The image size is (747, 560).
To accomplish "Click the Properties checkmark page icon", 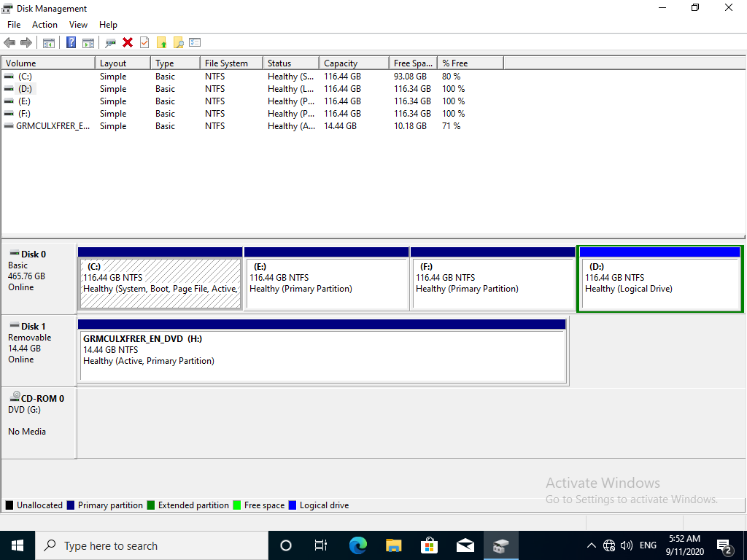I will pos(144,43).
